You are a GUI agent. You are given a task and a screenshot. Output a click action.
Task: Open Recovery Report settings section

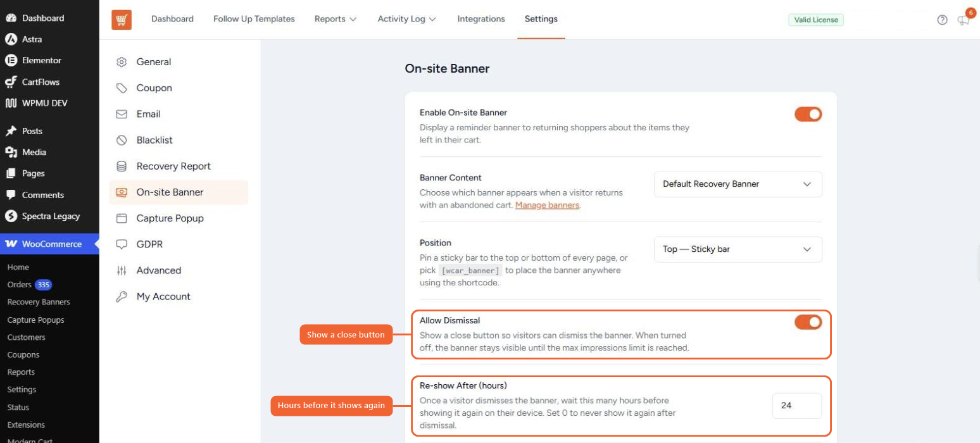pyautogui.click(x=179, y=166)
